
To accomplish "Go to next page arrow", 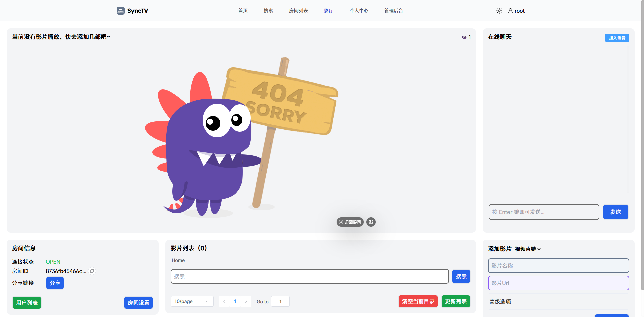I will click(246, 301).
